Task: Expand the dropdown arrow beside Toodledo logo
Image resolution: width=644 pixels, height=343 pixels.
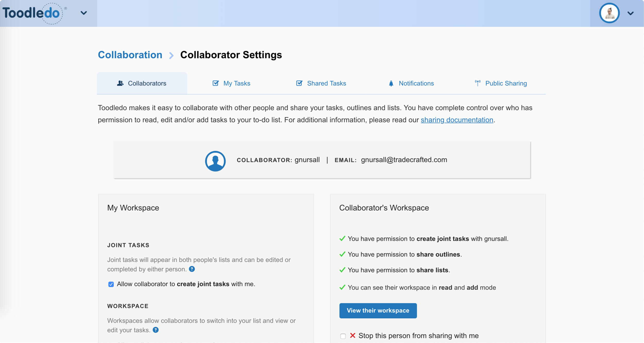Action: pyautogui.click(x=84, y=13)
